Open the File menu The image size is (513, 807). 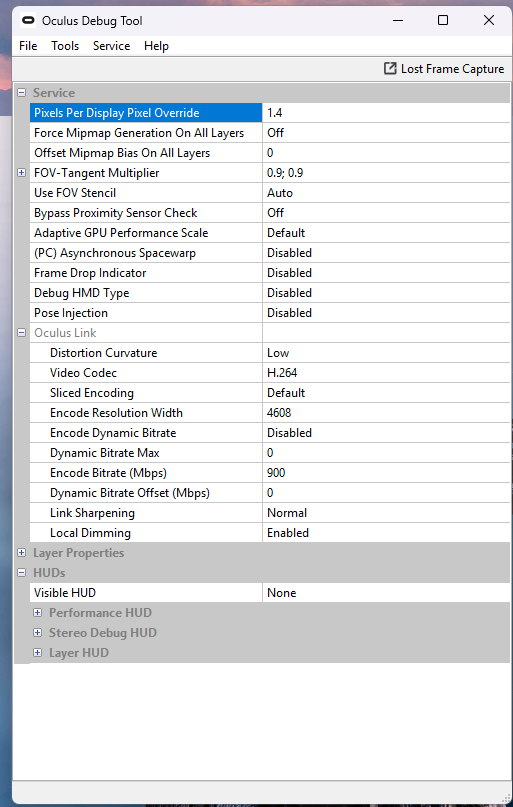(28, 46)
